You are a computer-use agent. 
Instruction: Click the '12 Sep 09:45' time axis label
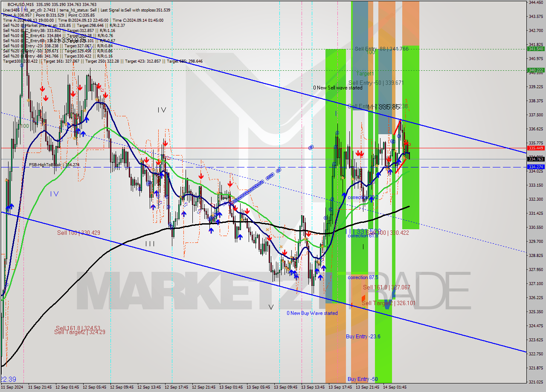[x=122, y=387]
